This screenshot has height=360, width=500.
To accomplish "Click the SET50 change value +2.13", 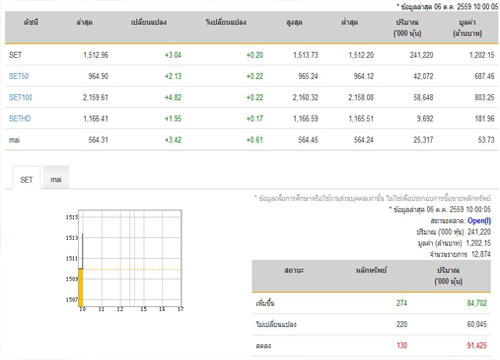I will point(173,76).
